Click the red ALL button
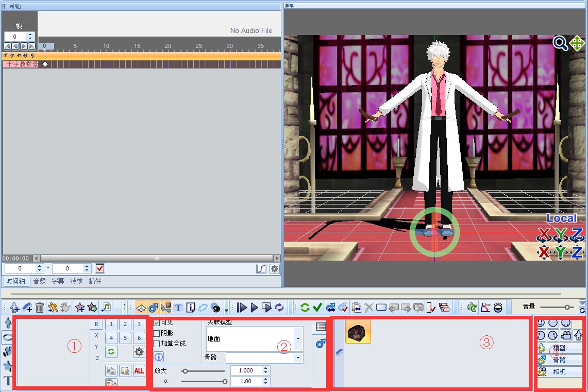Screen dimensions: 588x392 (139, 371)
